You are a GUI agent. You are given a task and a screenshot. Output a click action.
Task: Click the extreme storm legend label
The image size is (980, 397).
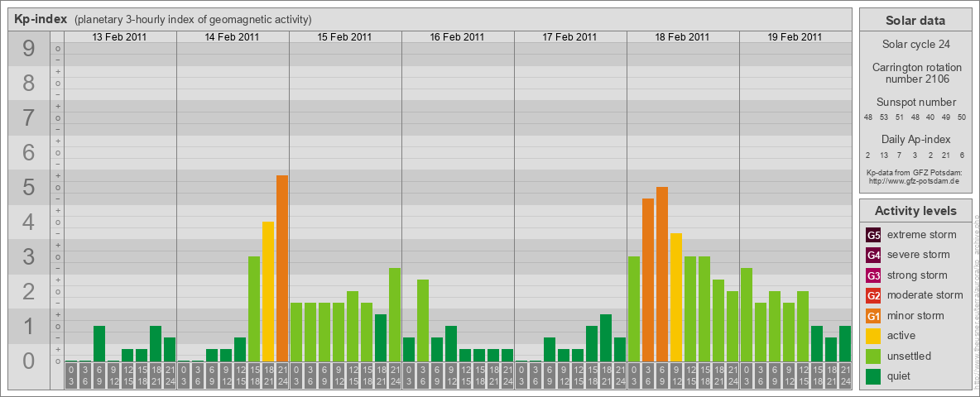pos(922,235)
